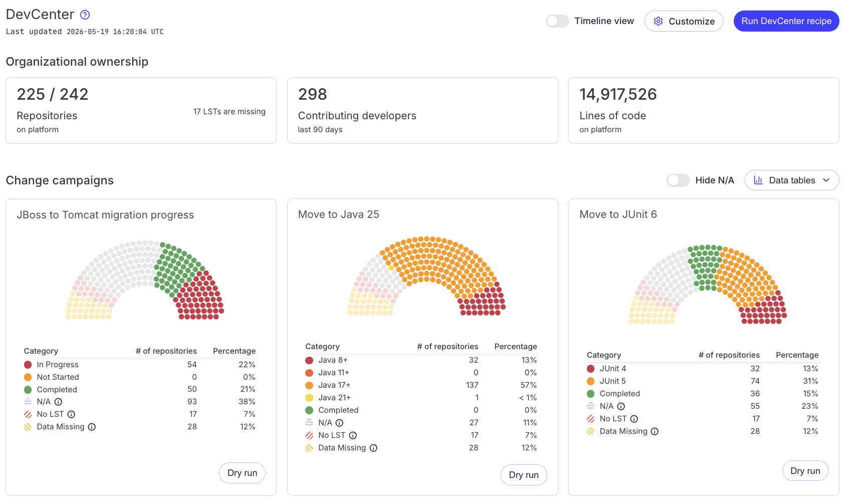Open the DevCenter help question-mark icon
The image size is (850, 504).
click(85, 15)
